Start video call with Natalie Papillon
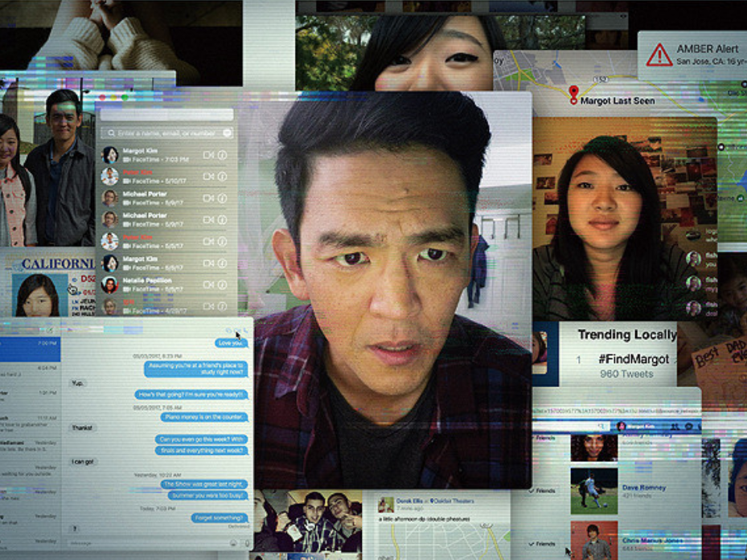This screenshot has height=560, width=747. point(208,284)
